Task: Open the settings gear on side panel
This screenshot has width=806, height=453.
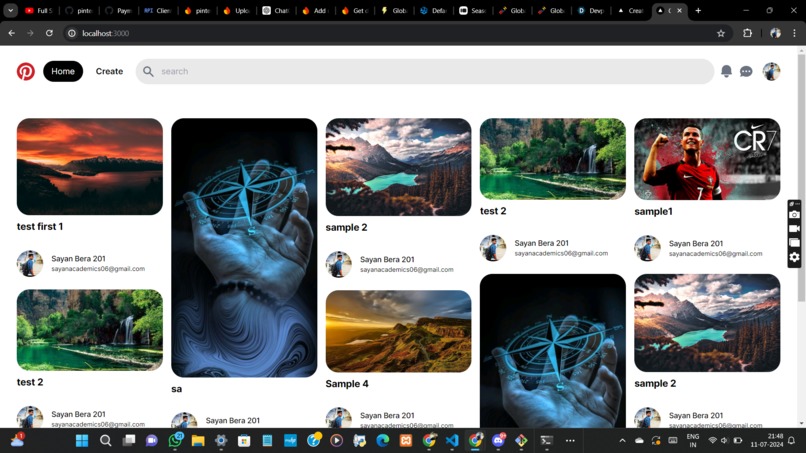Action: pos(794,257)
